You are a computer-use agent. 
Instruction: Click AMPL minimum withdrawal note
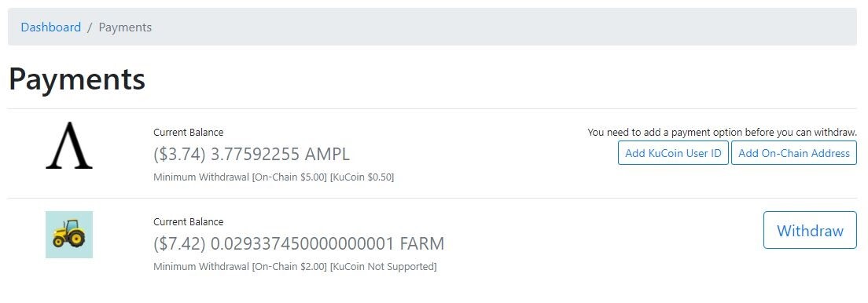pos(274,177)
